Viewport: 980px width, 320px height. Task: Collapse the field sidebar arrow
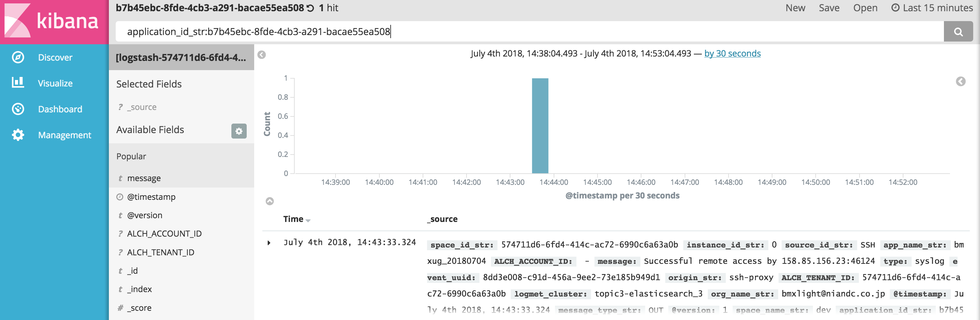[x=262, y=55]
